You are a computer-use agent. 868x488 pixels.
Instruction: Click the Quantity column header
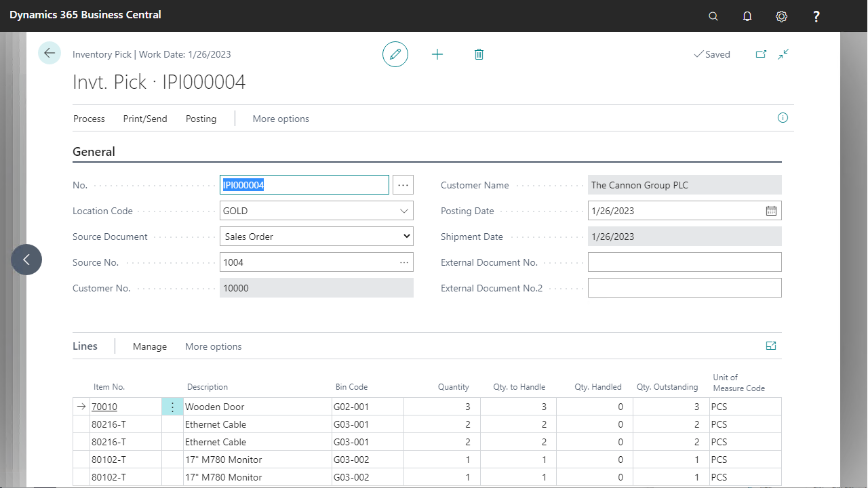point(454,387)
